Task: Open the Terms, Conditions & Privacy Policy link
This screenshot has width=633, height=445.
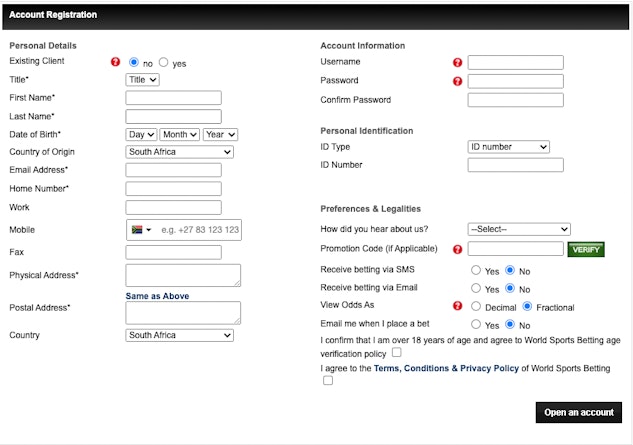Action: coord(446,368)
